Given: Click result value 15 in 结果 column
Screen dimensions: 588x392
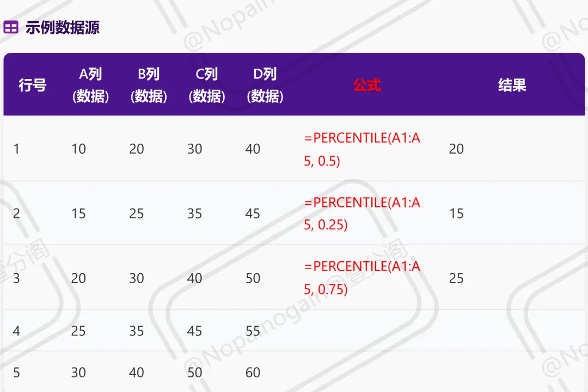Looking at the screenshot, I should point(456,213).
